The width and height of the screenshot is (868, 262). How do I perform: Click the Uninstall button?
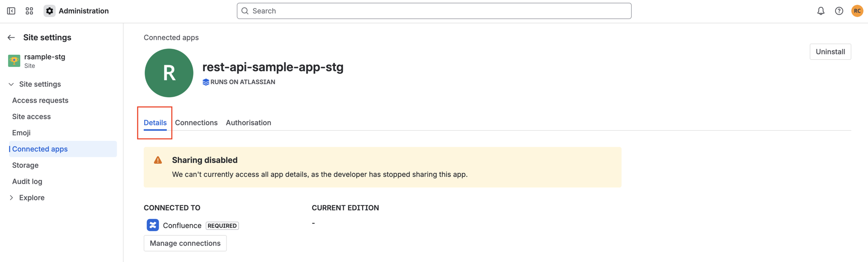[x=830, y=52]
